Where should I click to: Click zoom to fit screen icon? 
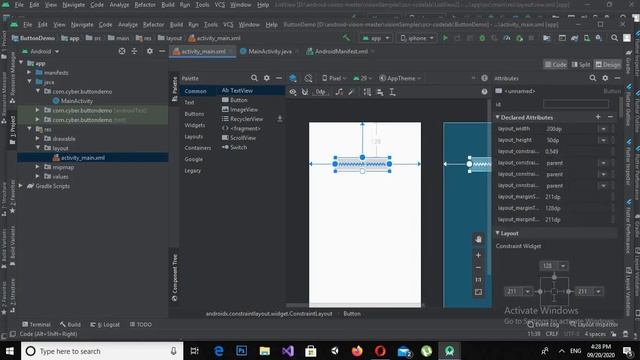[478, 292]
